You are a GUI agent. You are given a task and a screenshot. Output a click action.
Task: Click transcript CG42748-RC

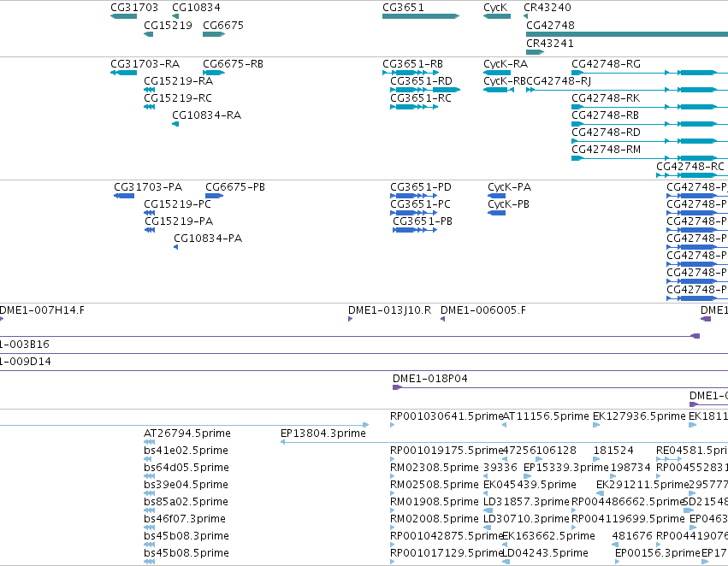[690, 167]
